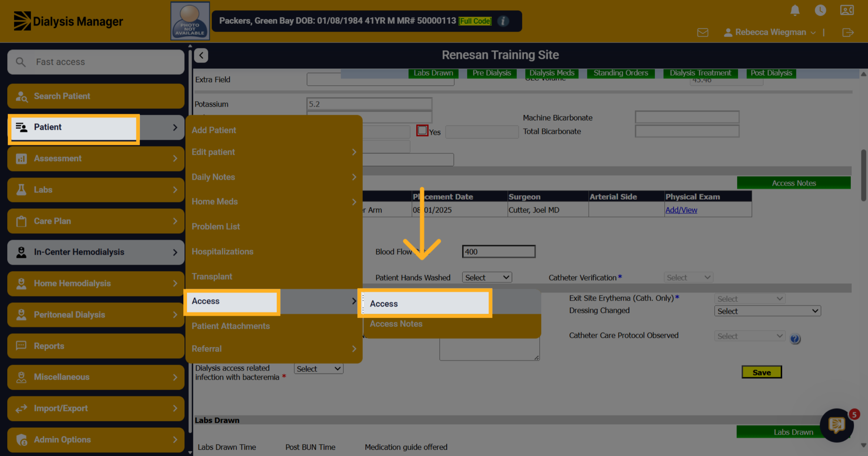Click the Assessment chart icon
Screen dimensions: 868x456
[21, 159]
